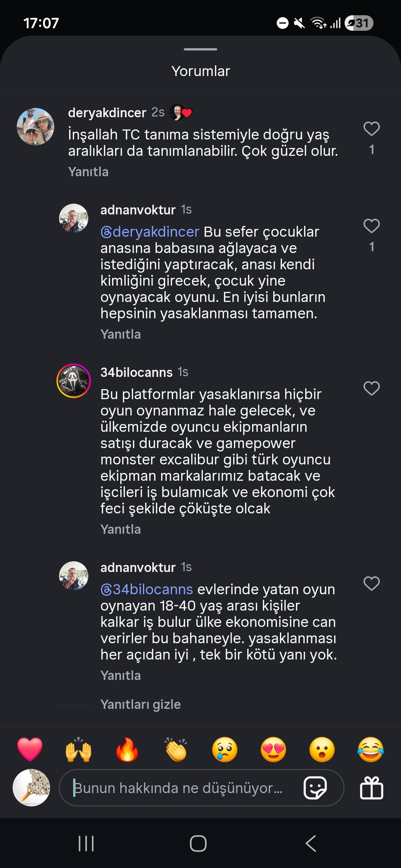Open the @34bilocanns mention link
This screenshot has width=401, height=868.
(x=147, y=589)
